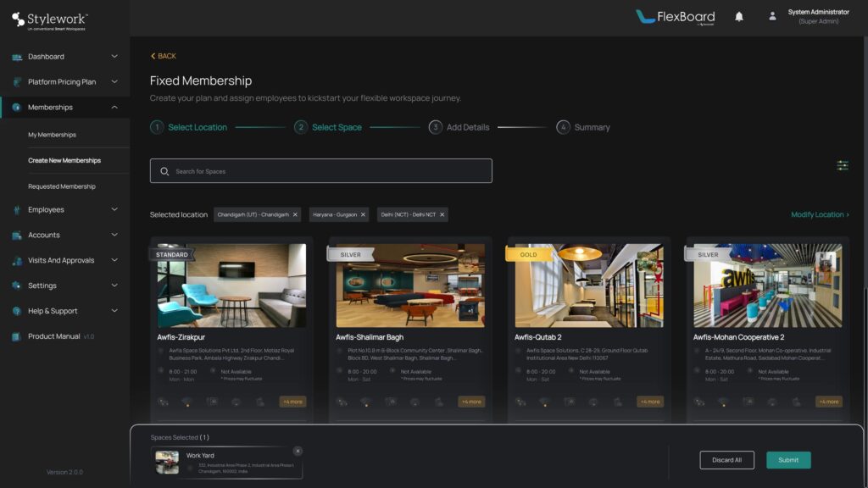This screenshot has width=868, height=488.
Task: Remove Chandigarh (UT) location chip
Action: tap(295, 214)
